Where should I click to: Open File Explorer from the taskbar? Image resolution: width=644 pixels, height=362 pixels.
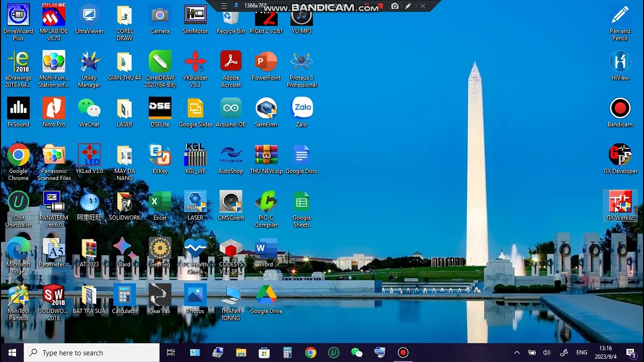pos(241,352)
